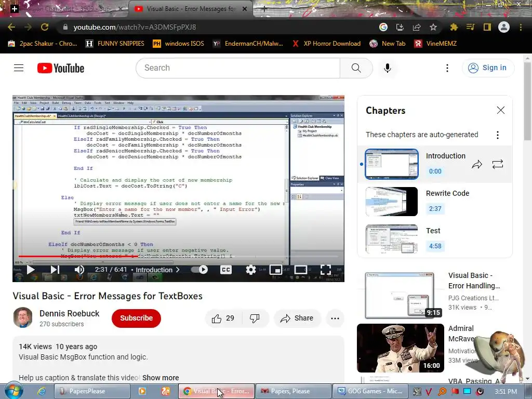532x399 pixels.
Task: Mute the video volume
Action: pos(79,270)
